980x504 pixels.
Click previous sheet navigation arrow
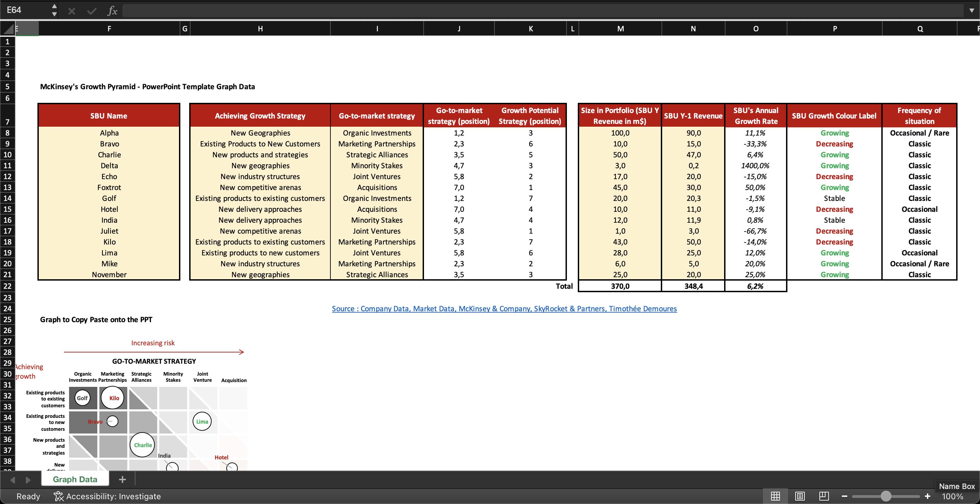tap(13, 479)
